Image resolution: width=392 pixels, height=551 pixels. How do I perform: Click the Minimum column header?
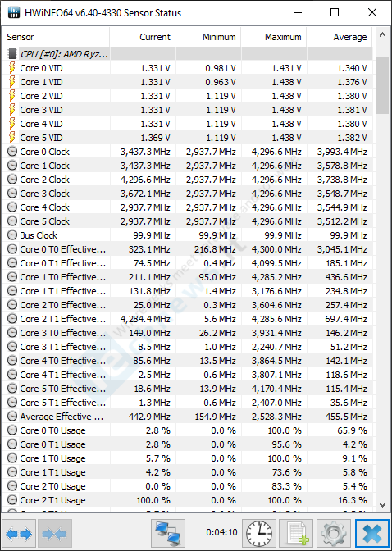tap(208, 37)
